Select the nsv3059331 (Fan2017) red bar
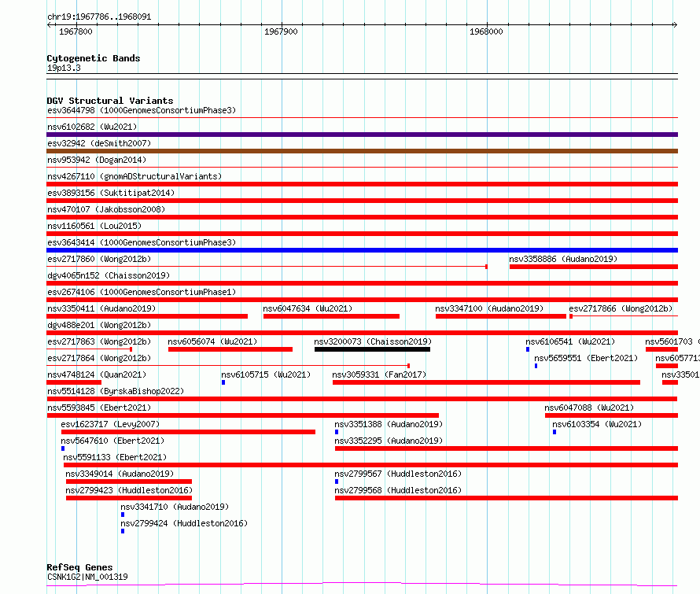Screen dimensions: 700x594 pyautogui.click(x=486, y=382)
